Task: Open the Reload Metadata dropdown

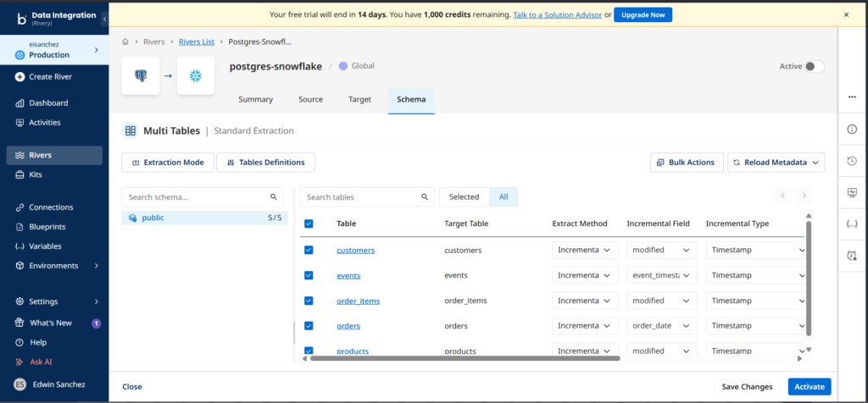Action: pyautogui.click(x=776, y=163)
